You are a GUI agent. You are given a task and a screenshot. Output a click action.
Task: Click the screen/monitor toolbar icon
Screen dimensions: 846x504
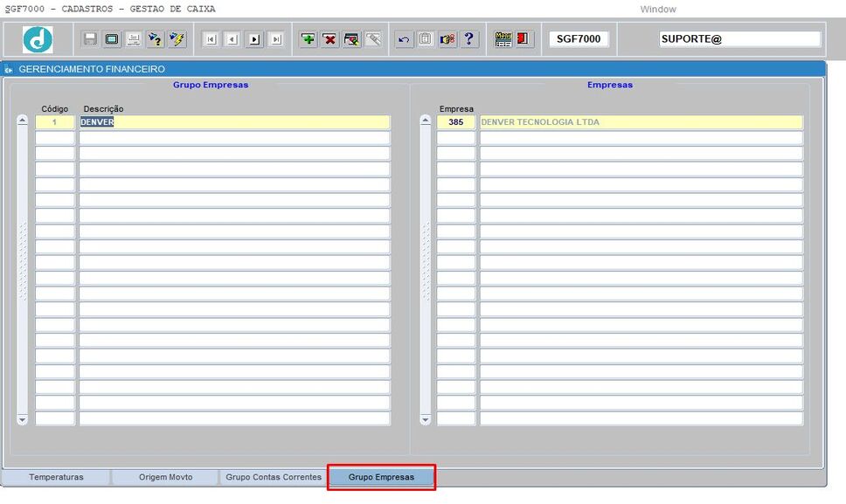(x=112, y=38)
